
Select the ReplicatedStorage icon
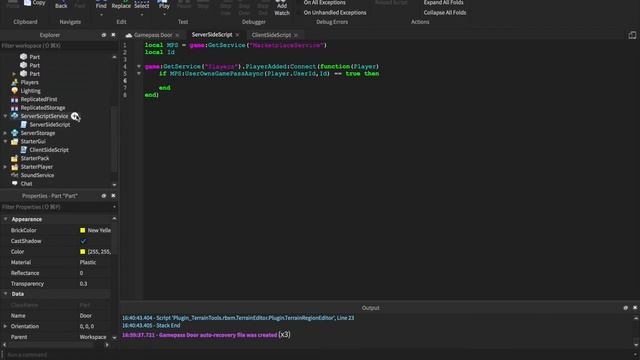pyautogui.click(x=15, y=108)
